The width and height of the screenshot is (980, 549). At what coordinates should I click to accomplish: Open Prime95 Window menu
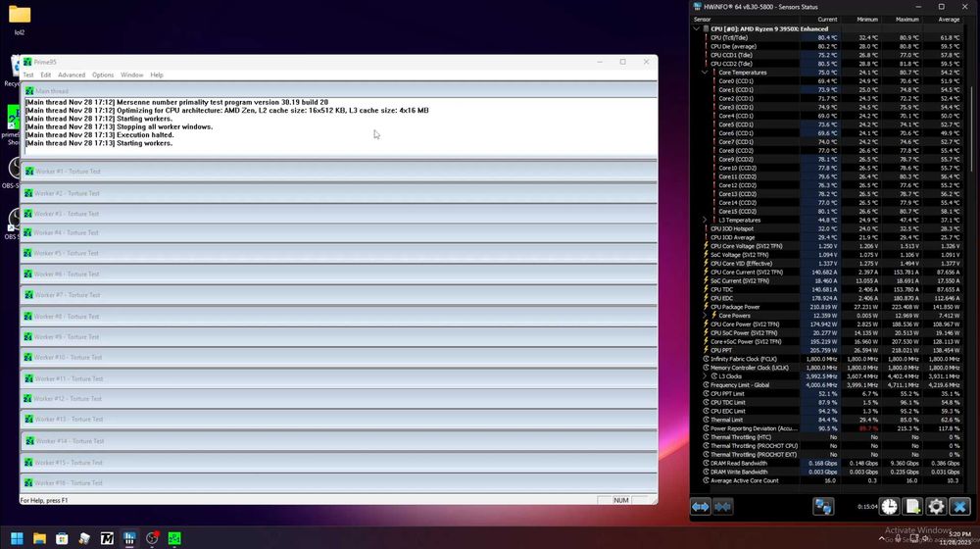point(131,75)
